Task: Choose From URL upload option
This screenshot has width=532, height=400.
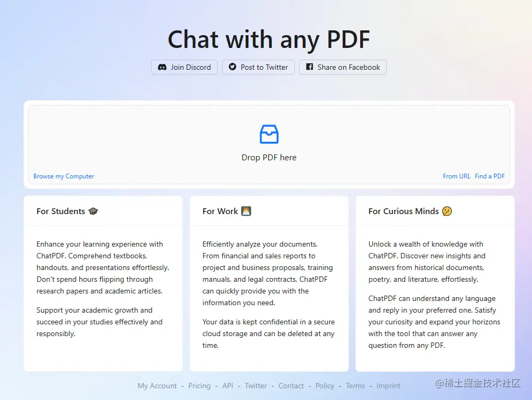Action: (456, 176)
